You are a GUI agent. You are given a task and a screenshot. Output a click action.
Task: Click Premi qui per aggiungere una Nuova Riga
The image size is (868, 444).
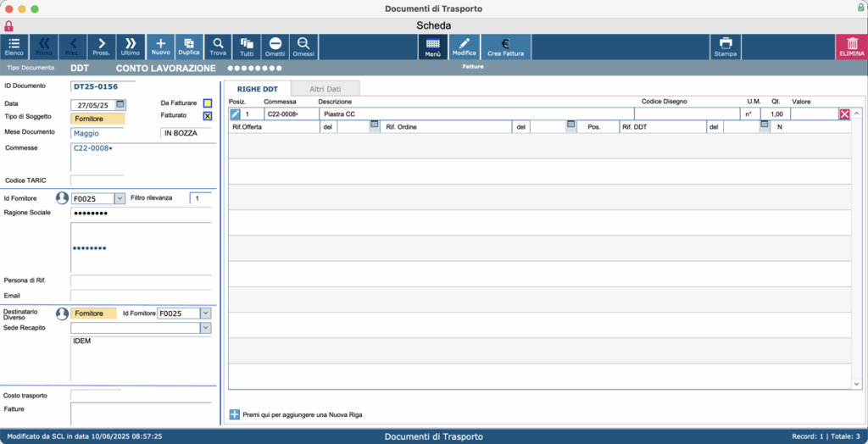coord(303,414)
